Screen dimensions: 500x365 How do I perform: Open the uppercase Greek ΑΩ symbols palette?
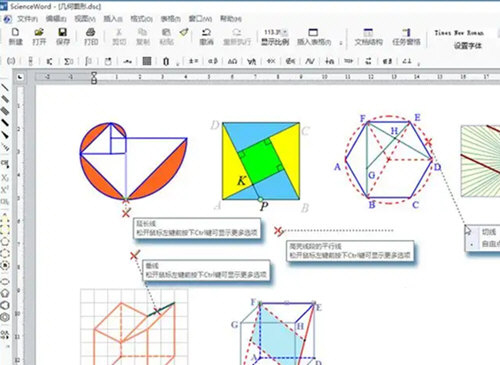tap(232, 61)
